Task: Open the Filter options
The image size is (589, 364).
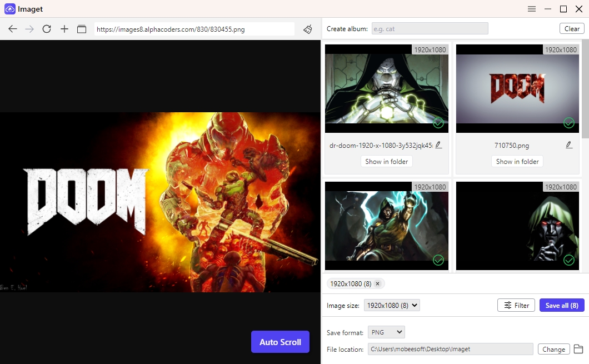Action: pos(516,306)
